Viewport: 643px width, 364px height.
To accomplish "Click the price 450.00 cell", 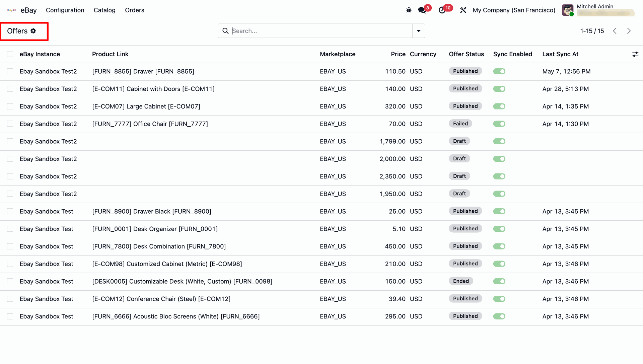I will point(395,246).
